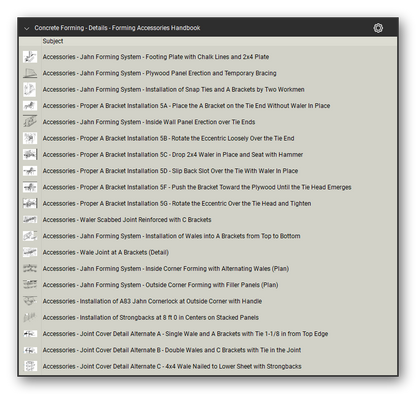Select 'Proper A Bracket Installation 5A' entry
Viewport: 416px width, 394px height.
click(x=186, y=106)
